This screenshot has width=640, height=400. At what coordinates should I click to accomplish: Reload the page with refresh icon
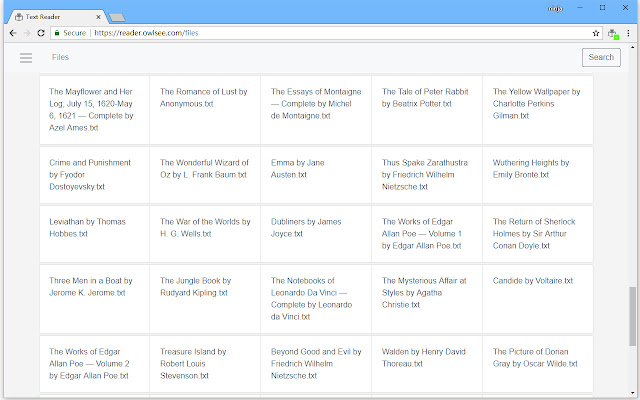(41, 33)
